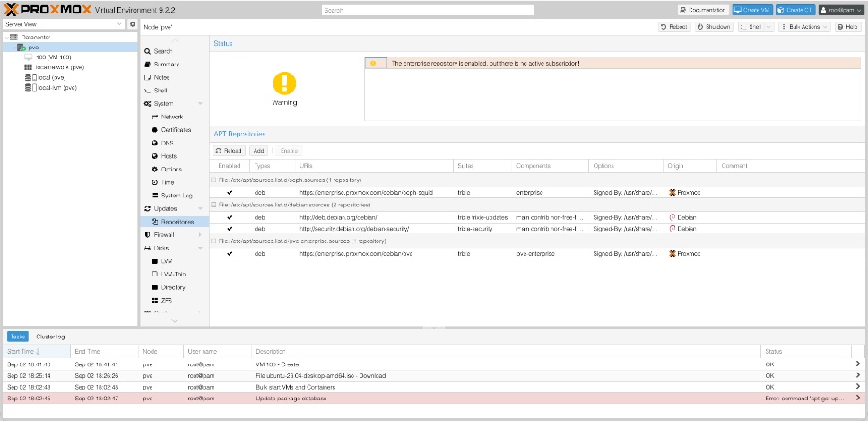
Task: Select the pve node in the tree
Action: 32,48
